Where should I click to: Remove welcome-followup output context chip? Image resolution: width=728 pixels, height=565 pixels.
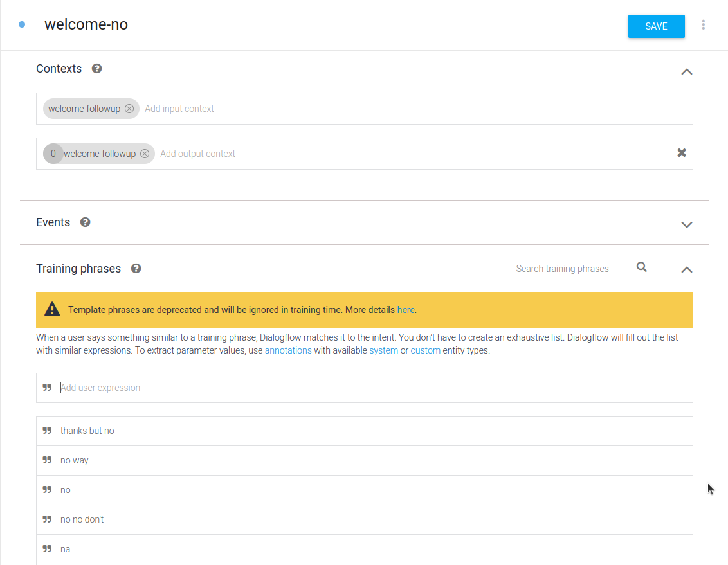click(x=145, y=154)
